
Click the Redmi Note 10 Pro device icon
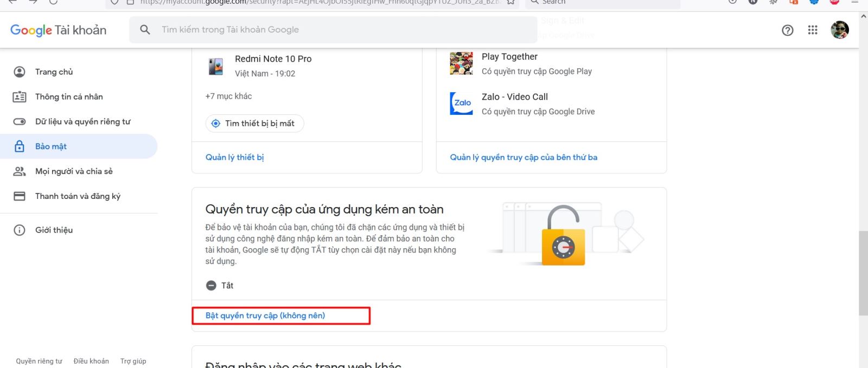click(x=215, y=66)
